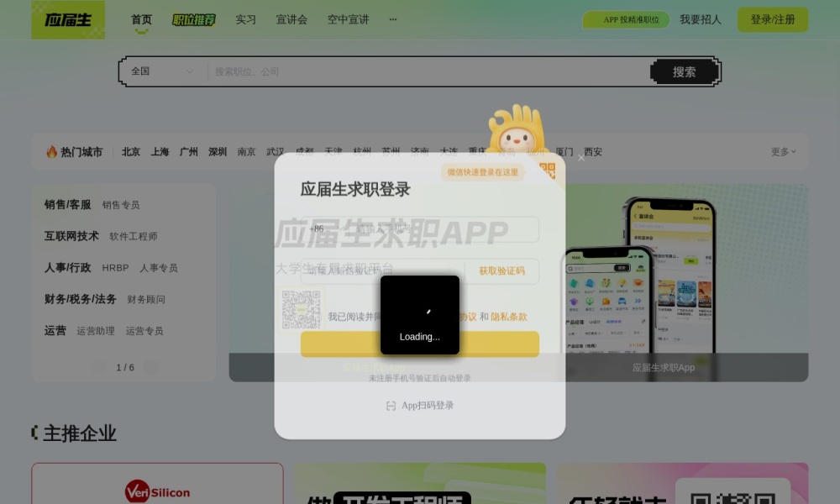840x504 pixels.
Task: Click the 应届生 logo
Action: point(68,20)
